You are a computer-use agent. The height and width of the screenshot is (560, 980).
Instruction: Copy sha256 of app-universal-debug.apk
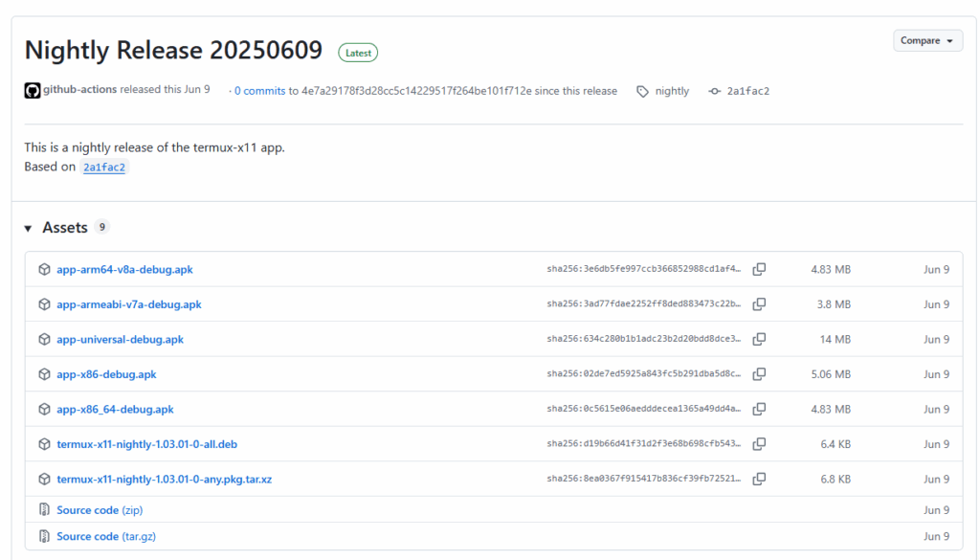pos(759,340)
